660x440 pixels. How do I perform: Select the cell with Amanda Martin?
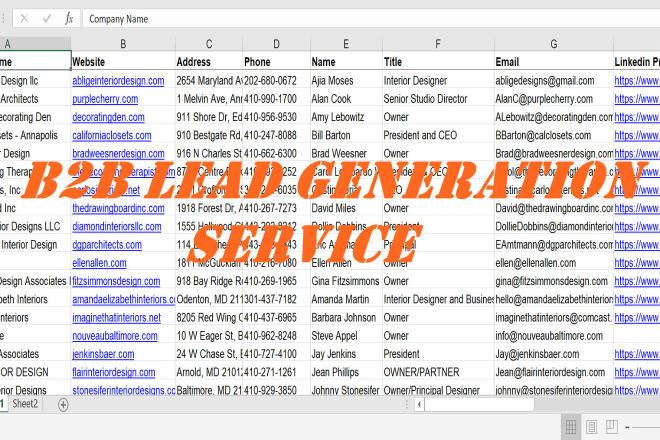tap(346, 299)
